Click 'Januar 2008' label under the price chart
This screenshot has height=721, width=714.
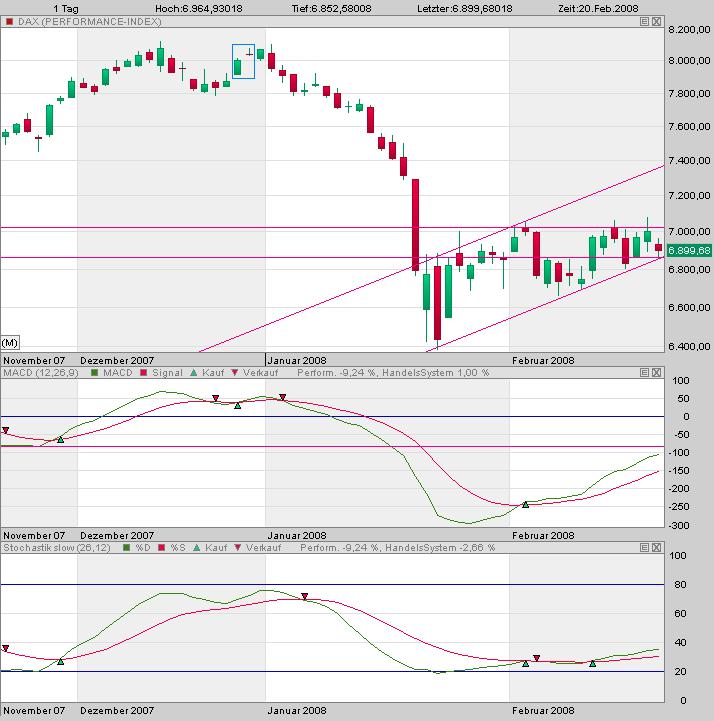click(x=297, y=360)
